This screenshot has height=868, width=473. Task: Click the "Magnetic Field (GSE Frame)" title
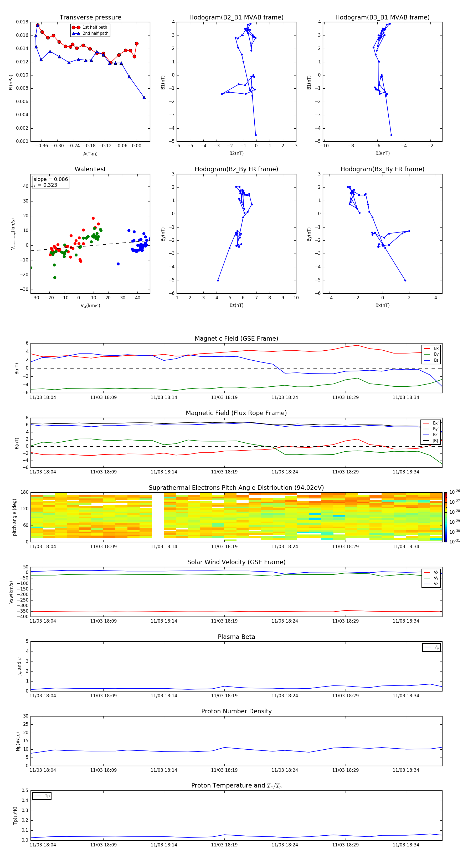pos(236,339)
